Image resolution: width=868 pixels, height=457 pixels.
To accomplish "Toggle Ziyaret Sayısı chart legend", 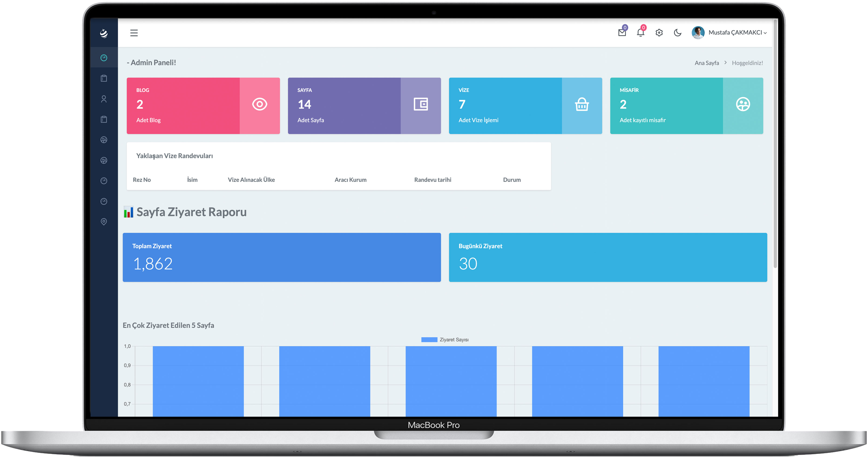I will (x=445, y=340).
